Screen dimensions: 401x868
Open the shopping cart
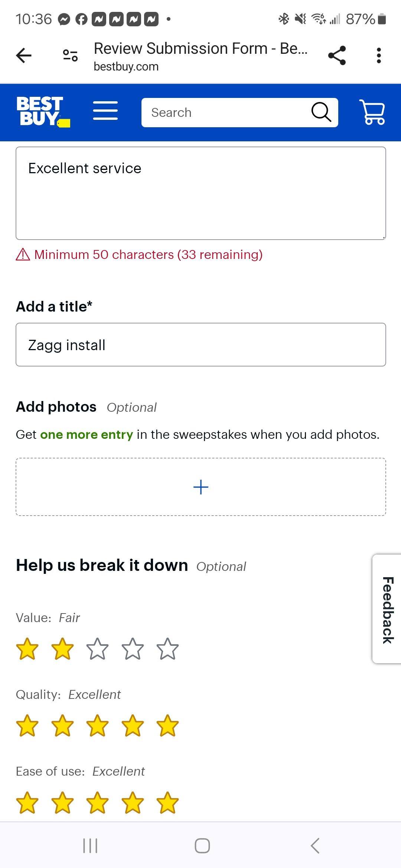click(x=374, y=111)
